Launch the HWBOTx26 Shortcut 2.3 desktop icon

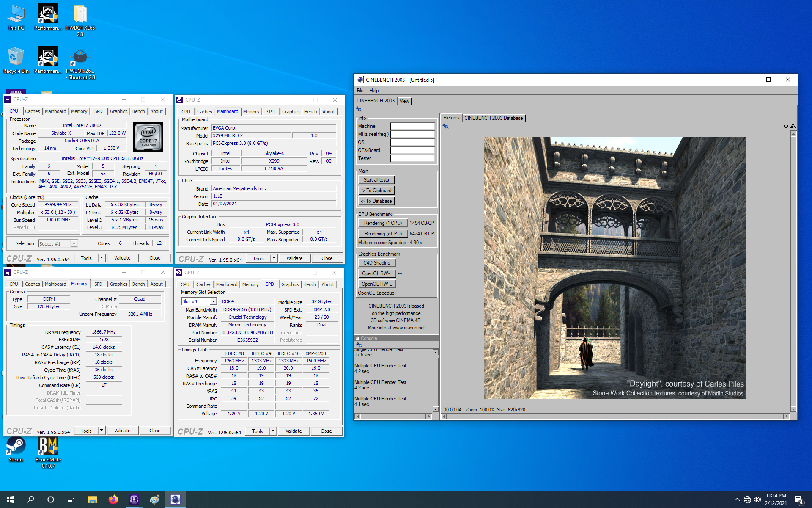tap(80, 64)
